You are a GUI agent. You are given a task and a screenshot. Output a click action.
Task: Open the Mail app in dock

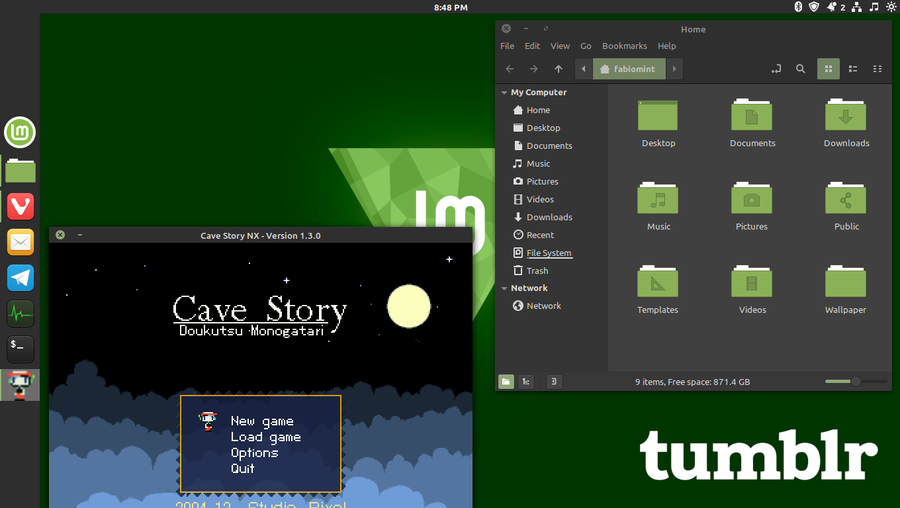(x=20, y=242)
